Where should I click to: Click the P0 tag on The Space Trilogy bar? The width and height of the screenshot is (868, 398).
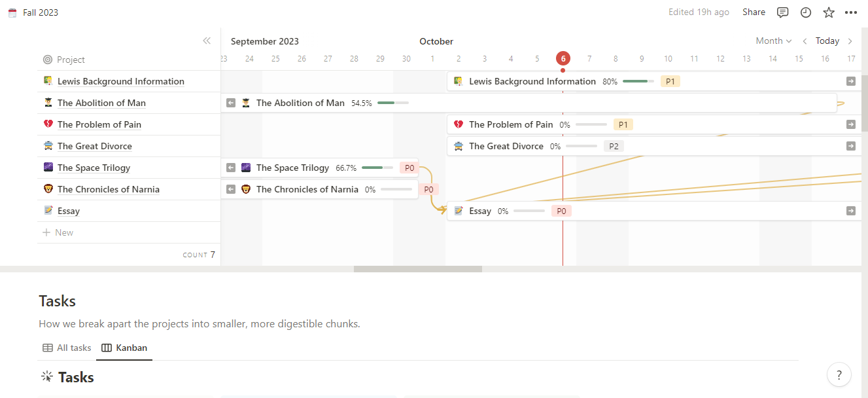tap(409, 168)
